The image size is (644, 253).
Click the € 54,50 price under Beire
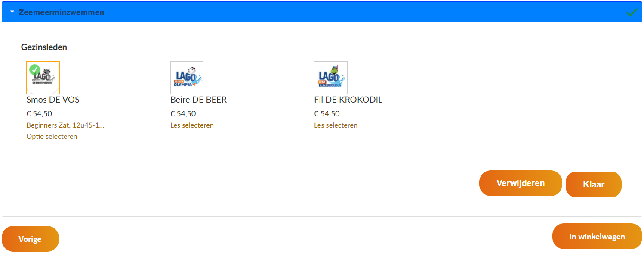(183, 114)
